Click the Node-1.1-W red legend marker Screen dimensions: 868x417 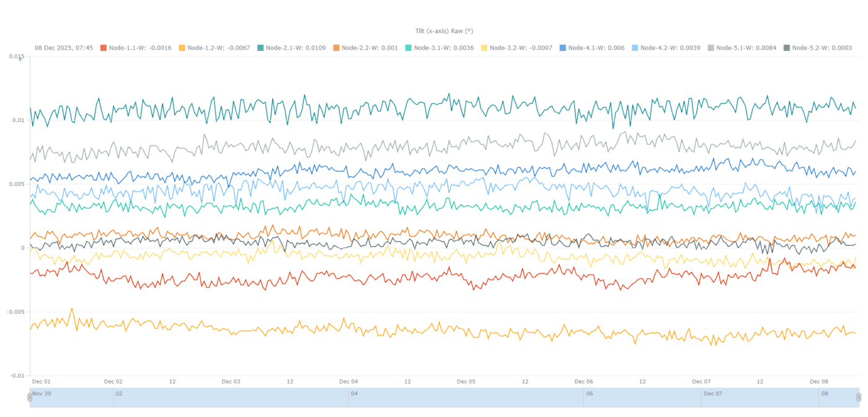pos(104,48)
